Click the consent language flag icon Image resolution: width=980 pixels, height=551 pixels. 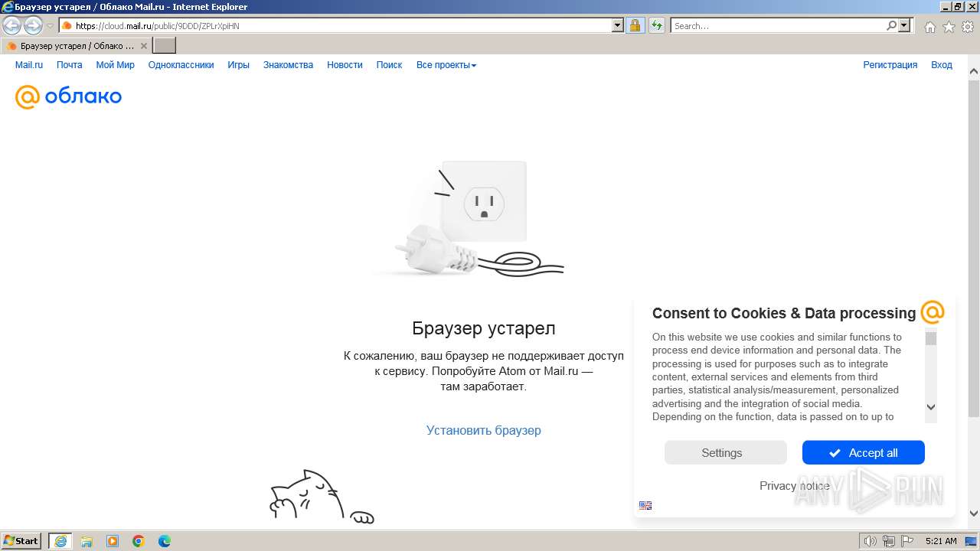click(645, 505)
